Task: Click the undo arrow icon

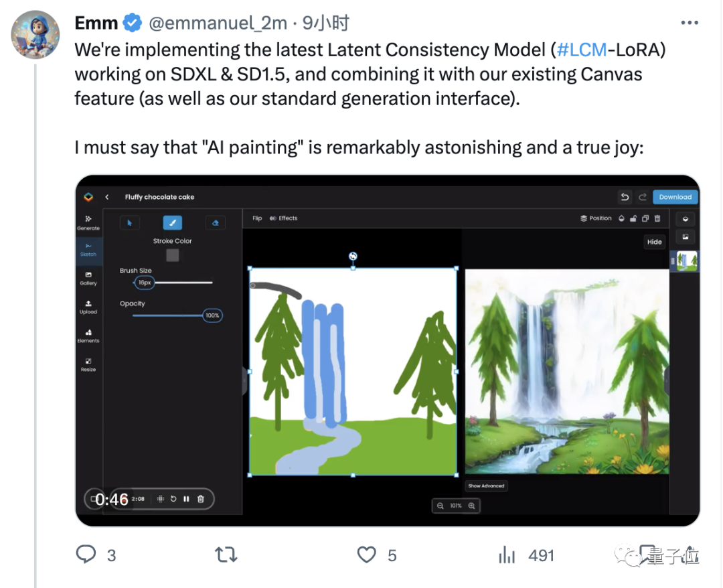Action: [x=625, y=197]
